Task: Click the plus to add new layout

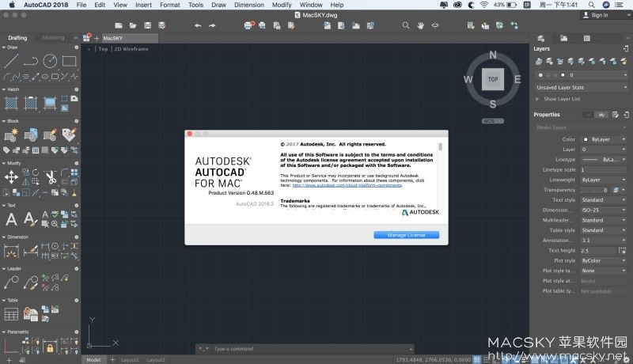Action: [112, 359]
